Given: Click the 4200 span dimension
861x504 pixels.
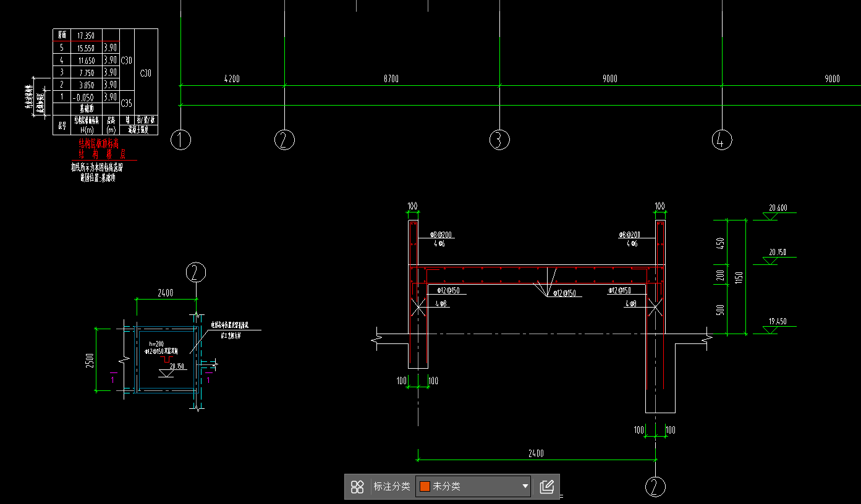Looking at the screenshot, I should [x=232, y=79].
